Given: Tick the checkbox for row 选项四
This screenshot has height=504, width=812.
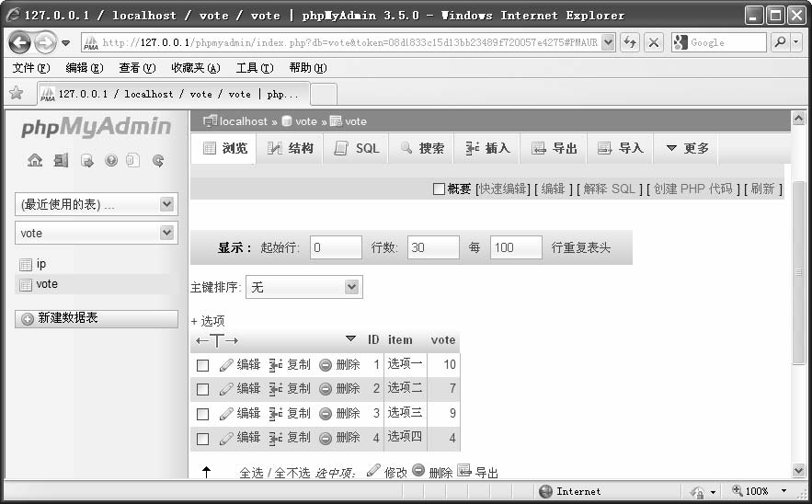Looking at the screenshot, I should 202,439.
